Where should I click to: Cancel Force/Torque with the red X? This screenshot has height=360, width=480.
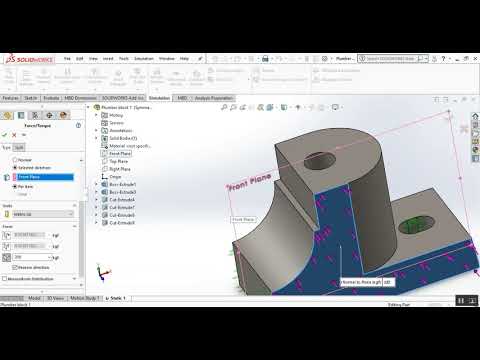click(x=14, y=135)
